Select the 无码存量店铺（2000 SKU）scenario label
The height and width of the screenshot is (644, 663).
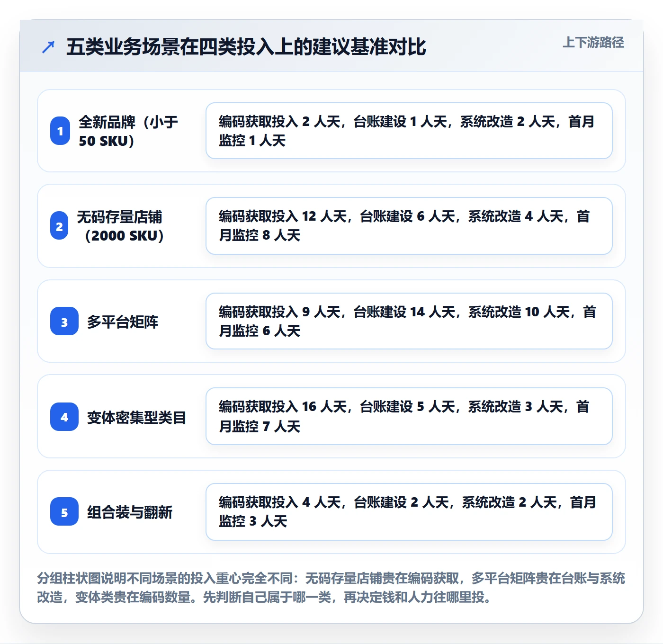(x=120, y=226)
